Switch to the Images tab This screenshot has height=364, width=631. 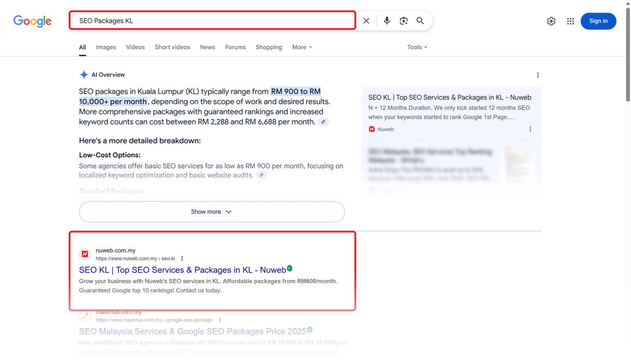tap(106, 47)
